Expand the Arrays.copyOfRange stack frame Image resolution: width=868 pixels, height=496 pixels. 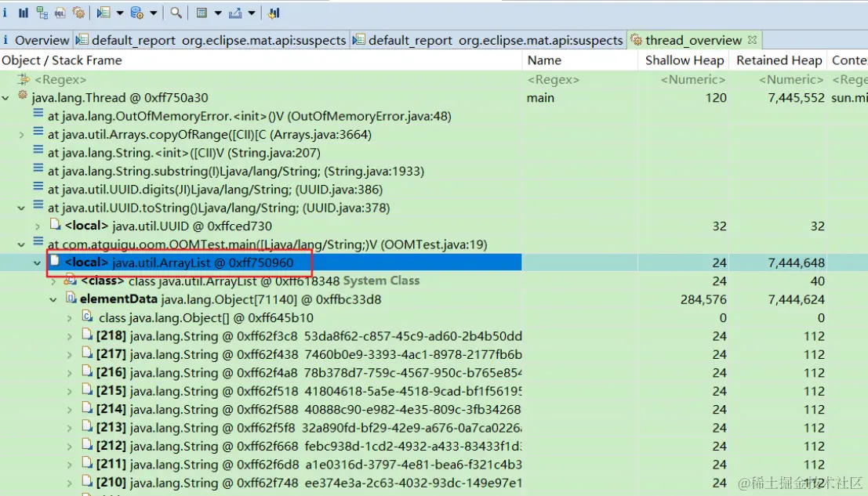[22, 135]
